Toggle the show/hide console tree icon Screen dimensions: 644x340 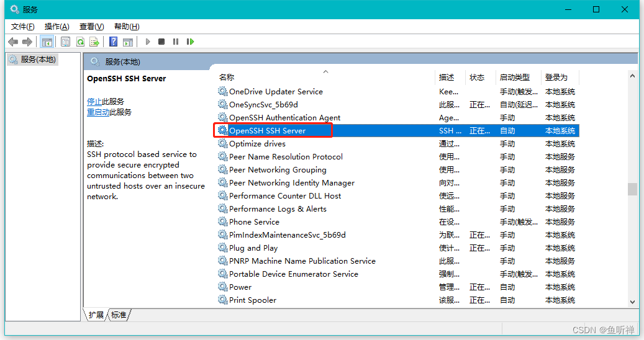click(47, 42)
